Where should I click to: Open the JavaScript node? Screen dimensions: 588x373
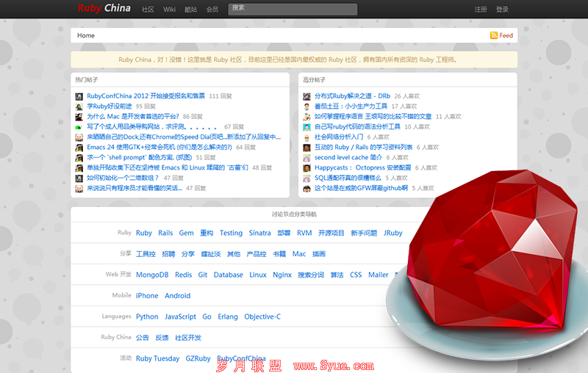pyautogui.click(x=180, y=316)
